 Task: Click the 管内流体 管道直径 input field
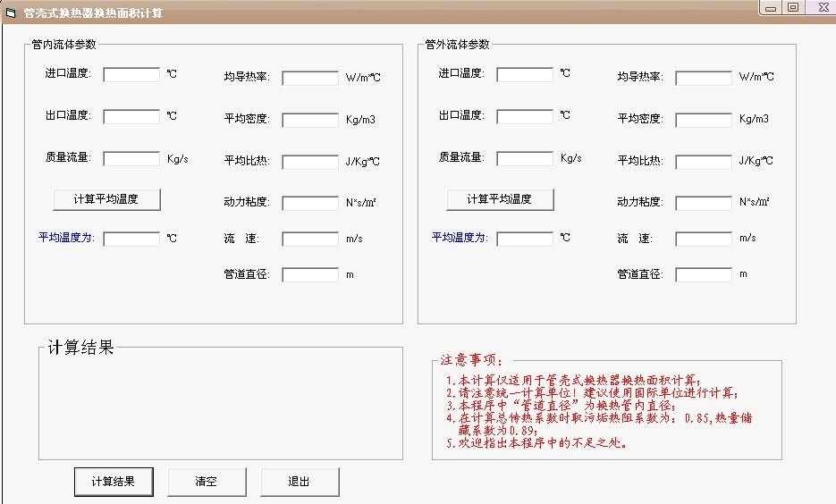[x=310, y=275]
